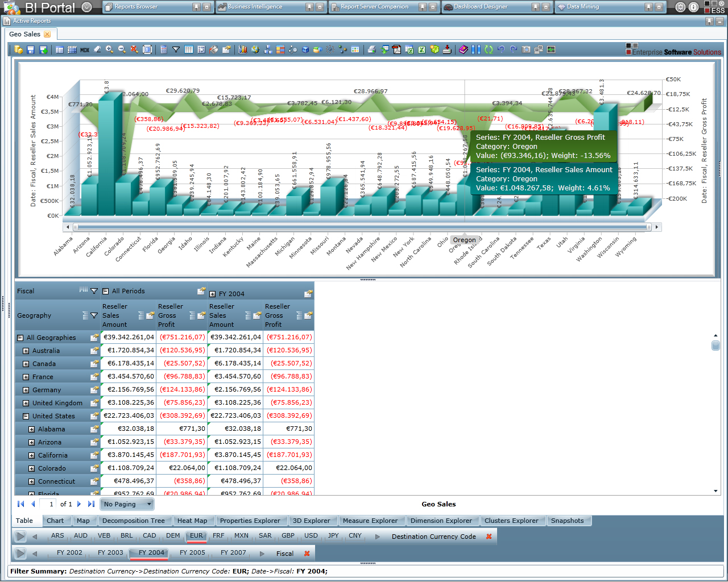Select GBP currency in slicer
This screenshot has height=582, width=728.
[x=288, y=535]
